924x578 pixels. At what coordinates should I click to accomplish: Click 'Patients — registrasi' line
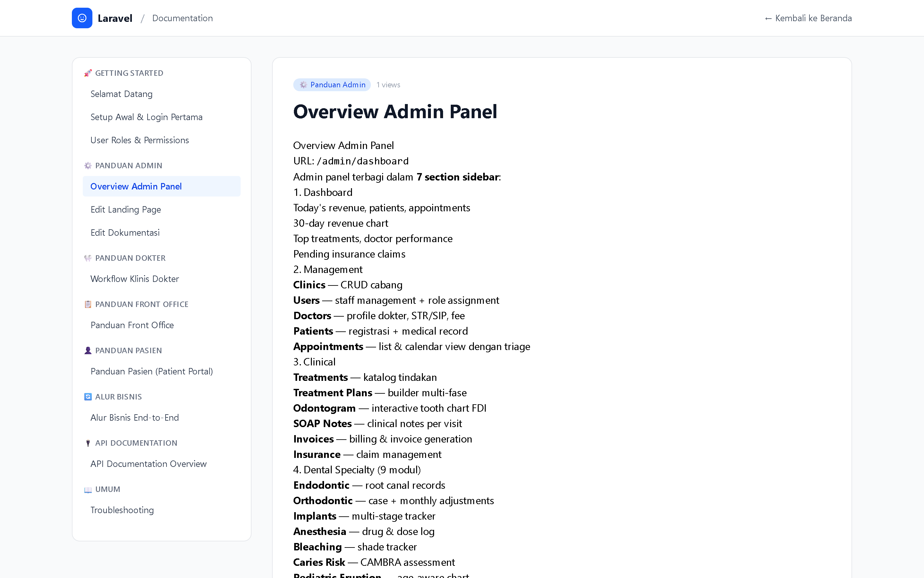click(381, 331)
